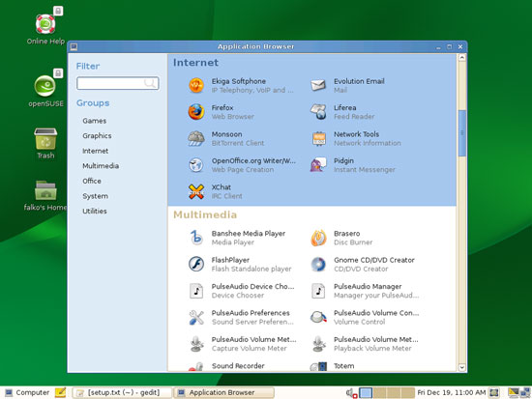Launch PulseAudio Capture Volume Meter
Image resolution: width=532 pixels, height=399 pixels.
pyautogui.click(x=242, y=344)
